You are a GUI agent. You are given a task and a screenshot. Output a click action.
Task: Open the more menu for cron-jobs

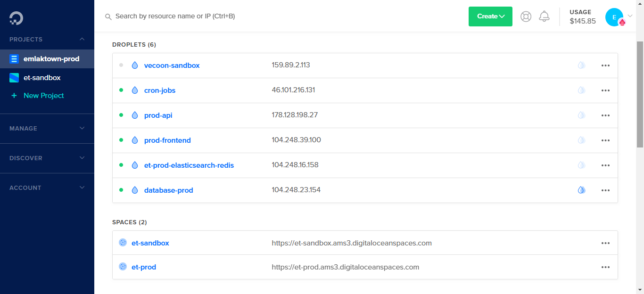pyautogui.click(x=606, y=90)
